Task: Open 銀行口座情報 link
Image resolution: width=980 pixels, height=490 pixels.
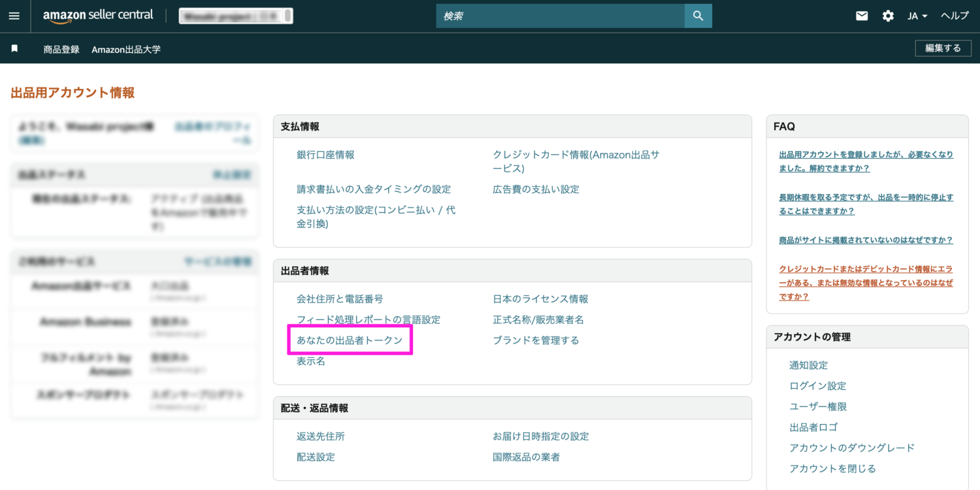Action: [x=325, y=155]
